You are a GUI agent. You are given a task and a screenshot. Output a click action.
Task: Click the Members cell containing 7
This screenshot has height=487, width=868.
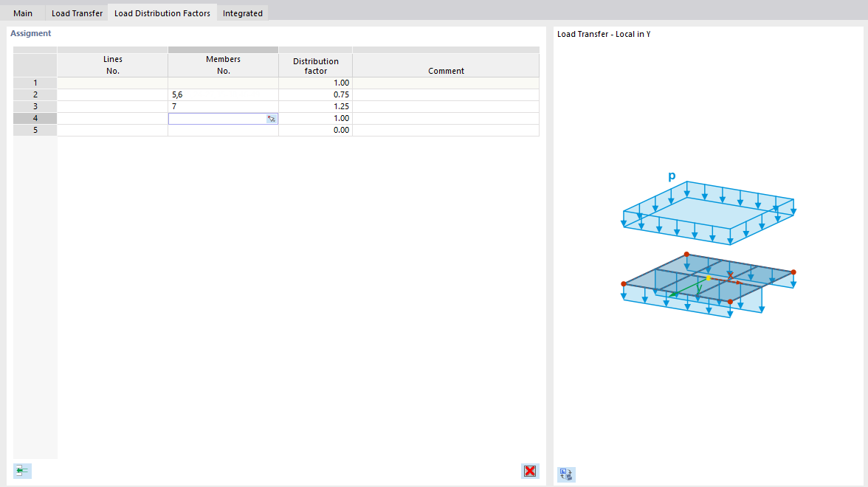pos(223,106)
